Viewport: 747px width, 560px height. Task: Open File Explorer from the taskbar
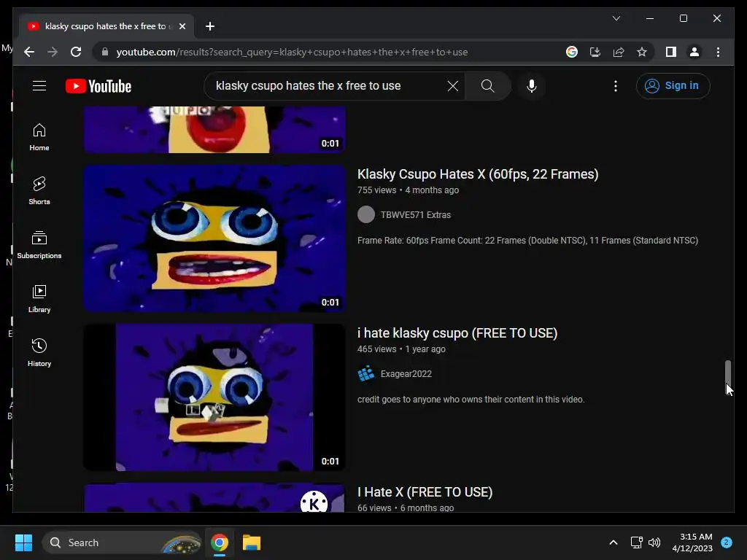pos(252,542)
